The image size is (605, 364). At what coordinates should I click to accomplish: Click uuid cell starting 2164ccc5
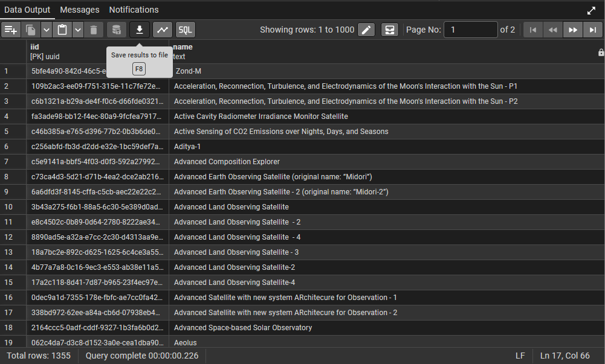tap(98, 327)
